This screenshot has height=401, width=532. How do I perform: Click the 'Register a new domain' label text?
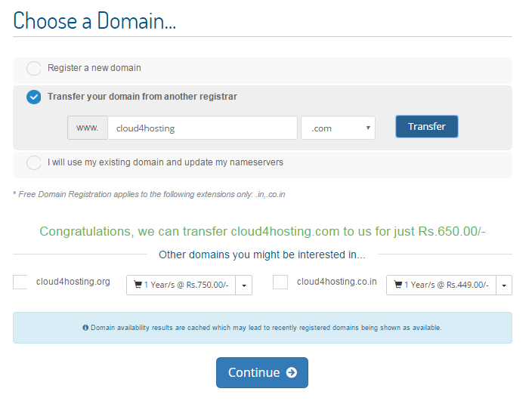pyautogui.click(x=94, y=68)
